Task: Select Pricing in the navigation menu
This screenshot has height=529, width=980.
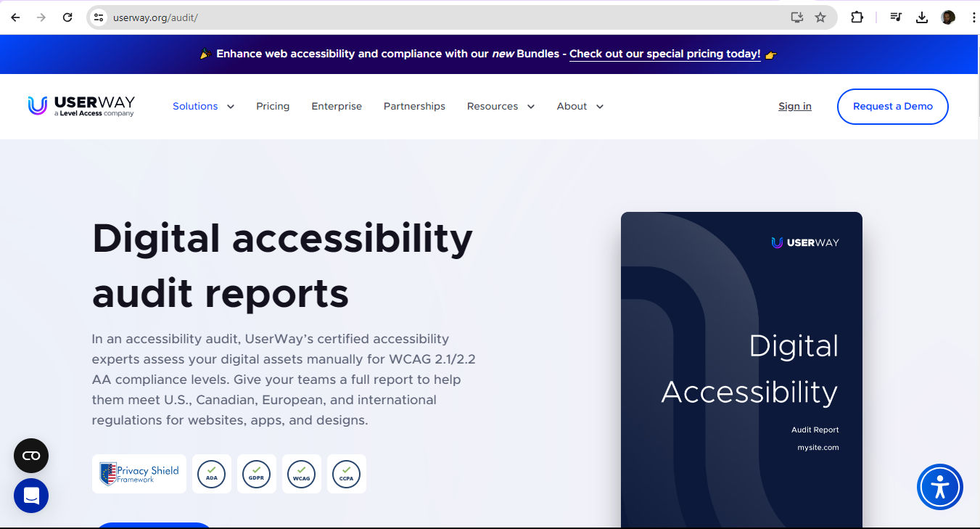Action: 273,106
